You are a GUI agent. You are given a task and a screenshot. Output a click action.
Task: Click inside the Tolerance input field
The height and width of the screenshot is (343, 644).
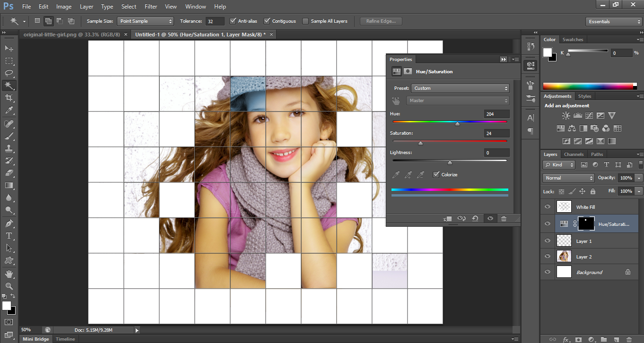[214, 21]
